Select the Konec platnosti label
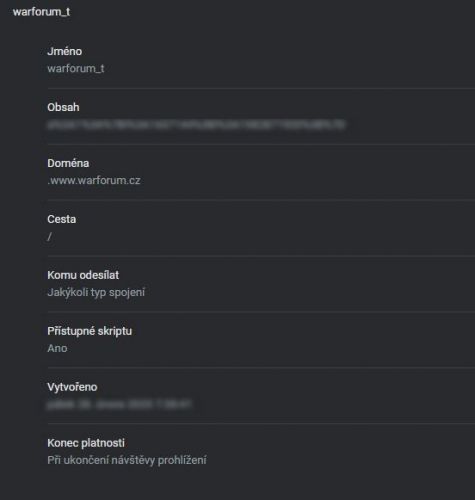 [86, 443]
